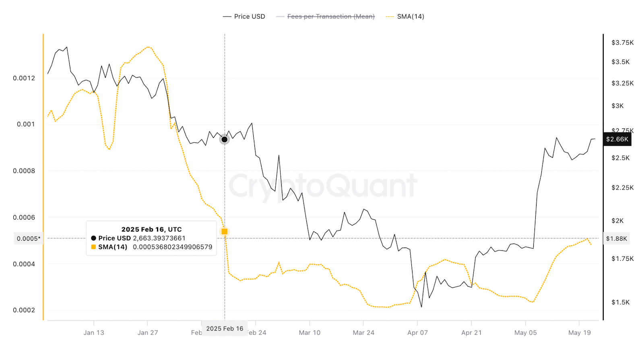Toggle the SMA(14) legend series

[405, 17]
